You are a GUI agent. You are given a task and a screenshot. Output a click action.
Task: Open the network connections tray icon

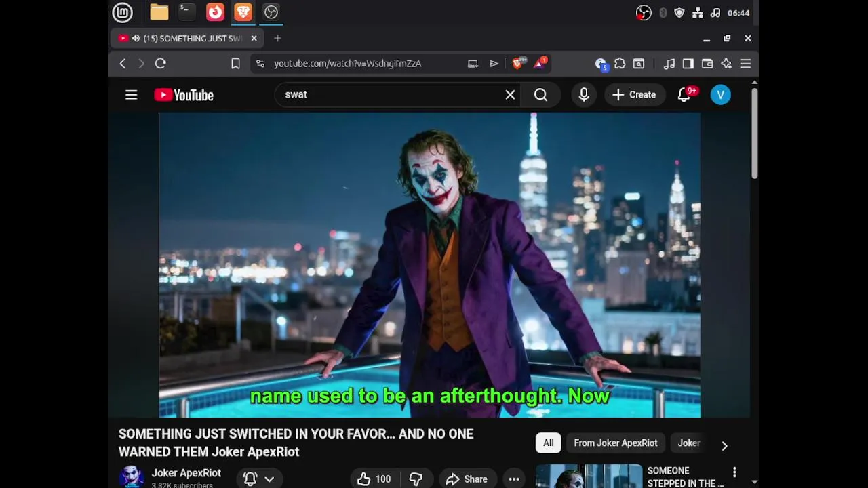pos(698,13)
